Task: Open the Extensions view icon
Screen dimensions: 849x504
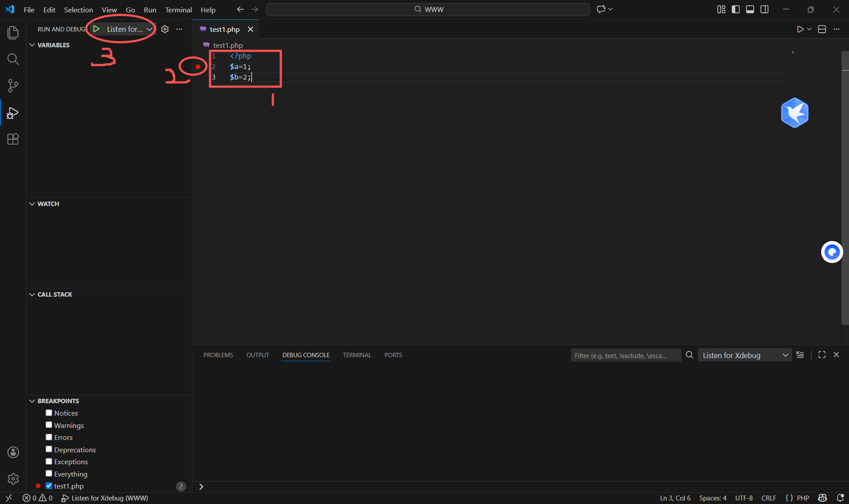Action: tap(13, 139)
